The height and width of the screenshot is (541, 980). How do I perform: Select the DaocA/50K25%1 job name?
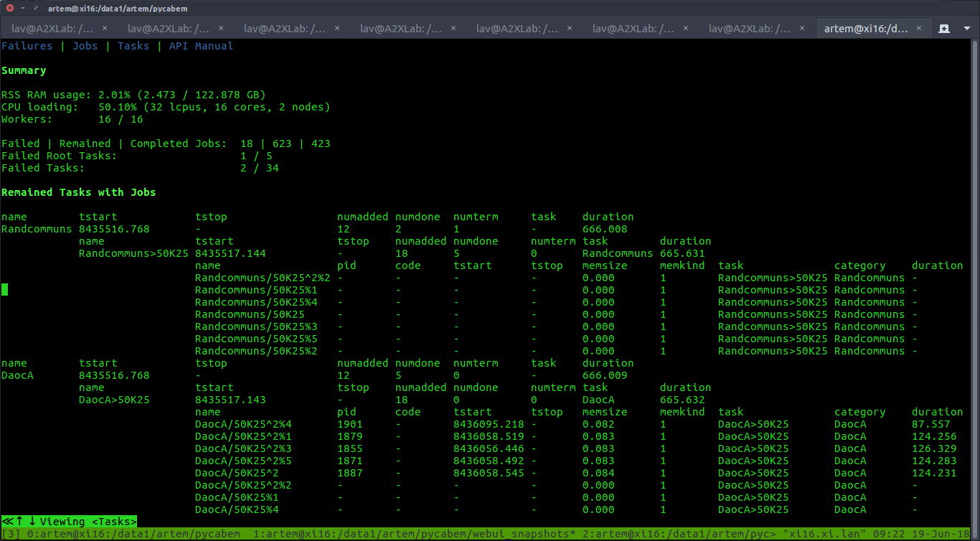pyautogui.click(x=237, y=497)
